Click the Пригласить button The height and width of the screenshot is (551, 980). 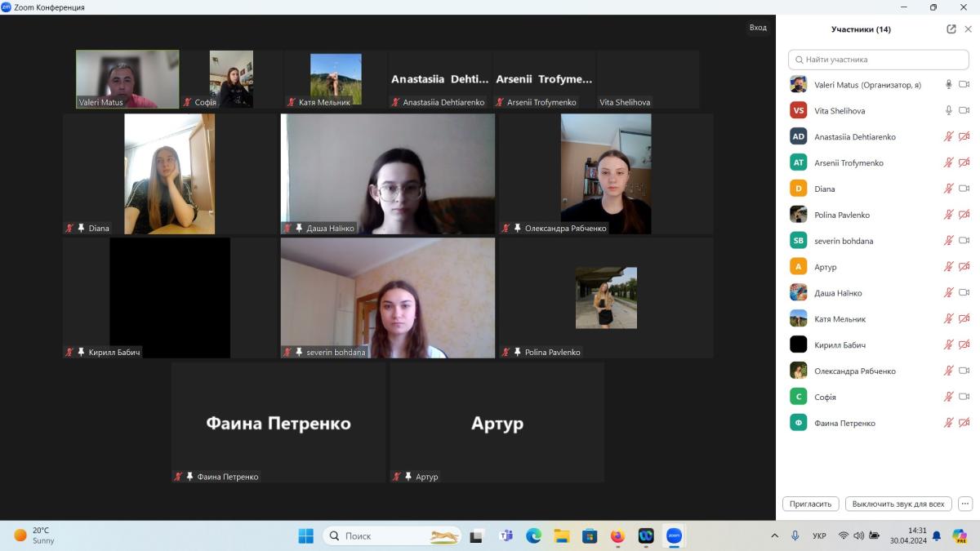pos(811,504)
